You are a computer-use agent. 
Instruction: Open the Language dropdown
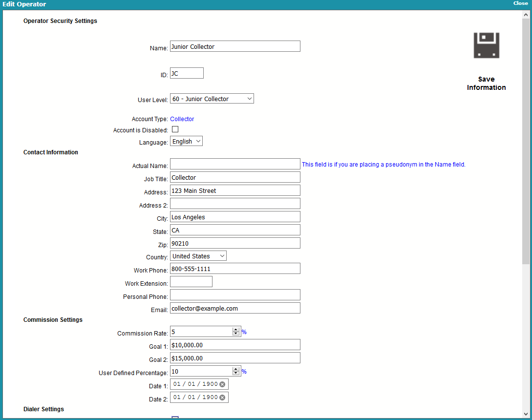[x=186, y=141]
